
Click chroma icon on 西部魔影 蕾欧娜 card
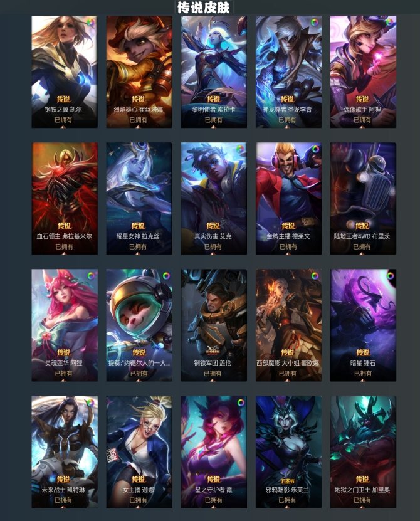point(315,276)
